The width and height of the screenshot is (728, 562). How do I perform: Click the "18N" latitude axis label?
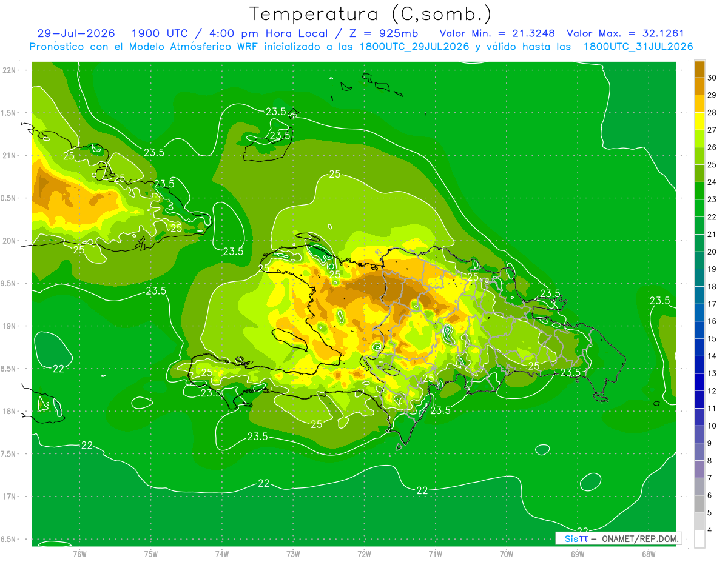coord(10,411)
